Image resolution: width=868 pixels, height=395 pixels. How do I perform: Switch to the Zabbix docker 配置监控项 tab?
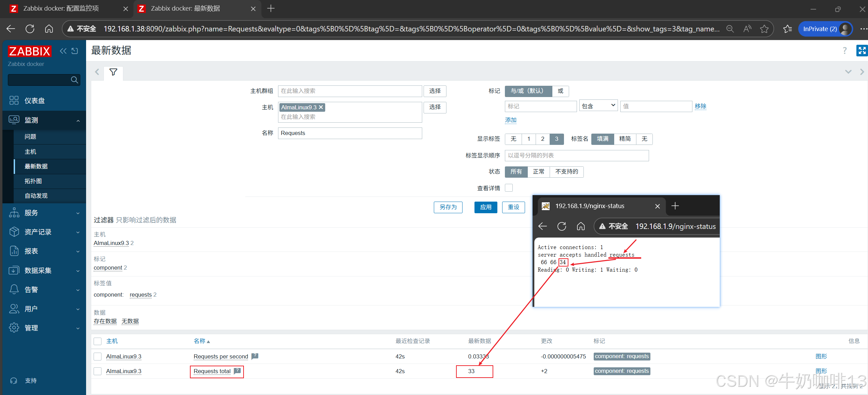[61, 9]
